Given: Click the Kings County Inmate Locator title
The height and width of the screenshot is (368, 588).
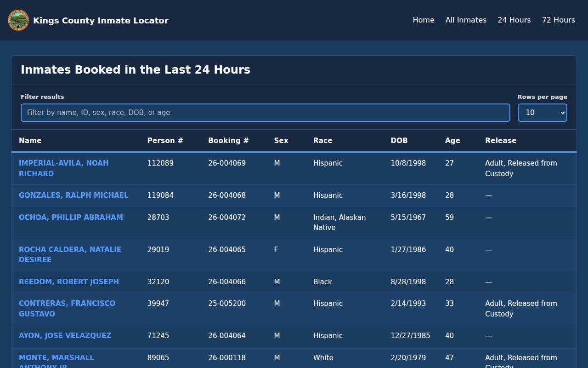Looking at the screenshot, I should pyautogui.click(x=101, y=20).
